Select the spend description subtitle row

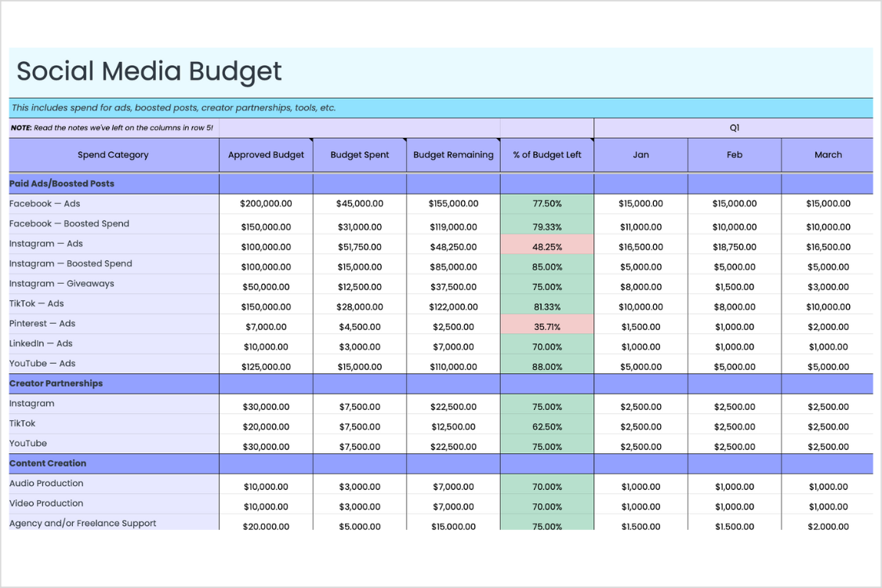click(x=441, y=107)
